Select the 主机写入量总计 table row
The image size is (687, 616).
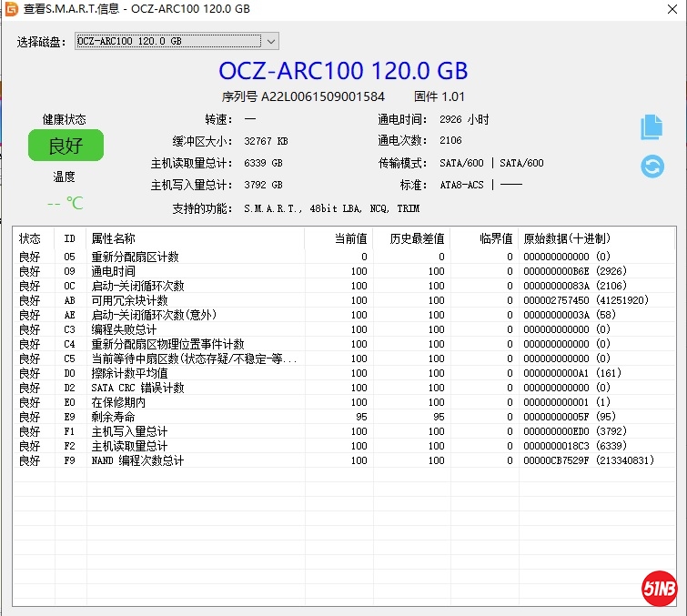click(128, 431)
